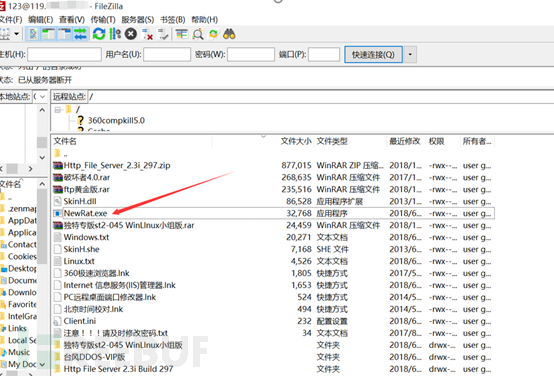This screenshot has width=554, height=376.
Task: Click the remote site path field
Action: (320, 96)
